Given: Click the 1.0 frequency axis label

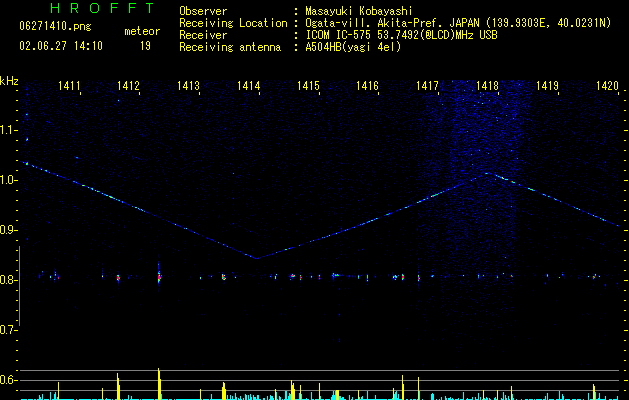Looking at the screenshot, I should (x=8, y=180).
